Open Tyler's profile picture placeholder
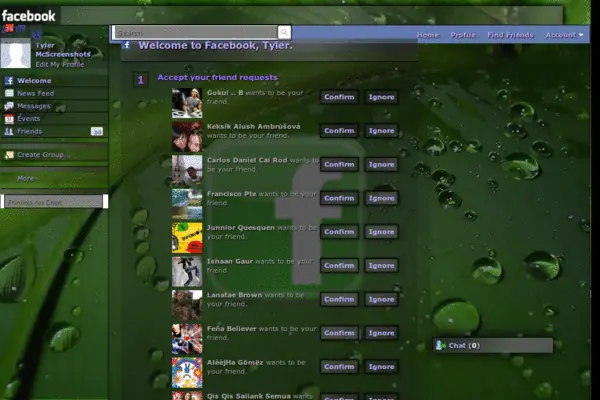600x400 pixels. pos(16,53)
